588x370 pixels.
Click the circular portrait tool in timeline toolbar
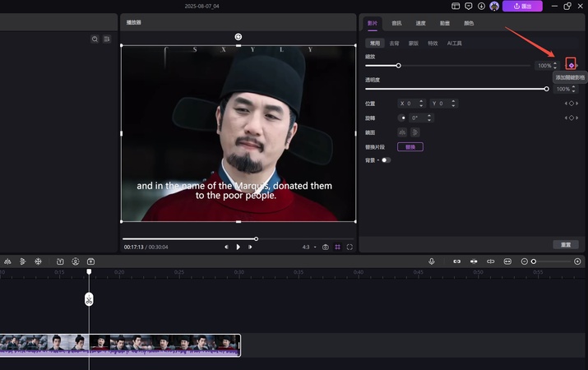76,261
